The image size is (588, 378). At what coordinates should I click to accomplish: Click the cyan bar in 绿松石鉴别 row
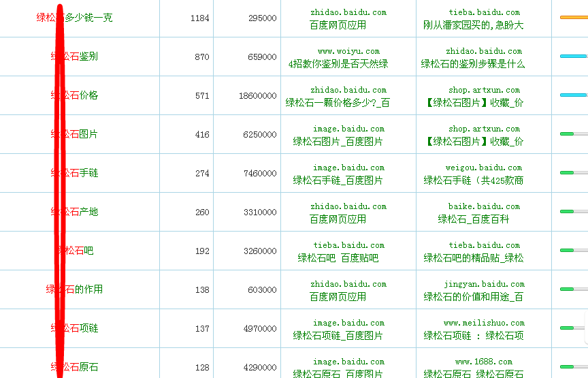pyautogui.click(x=573, y=56)
